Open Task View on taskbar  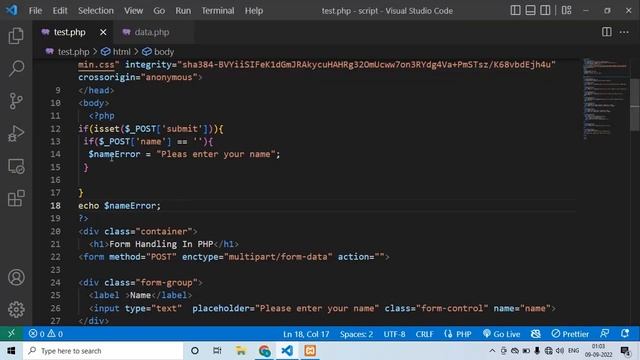(217, 351)
